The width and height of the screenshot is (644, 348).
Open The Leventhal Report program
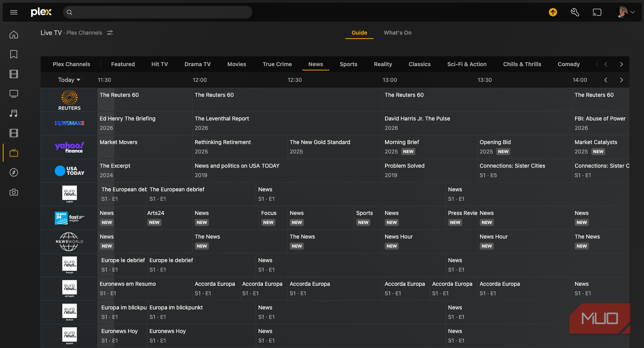tap(287, 123)
